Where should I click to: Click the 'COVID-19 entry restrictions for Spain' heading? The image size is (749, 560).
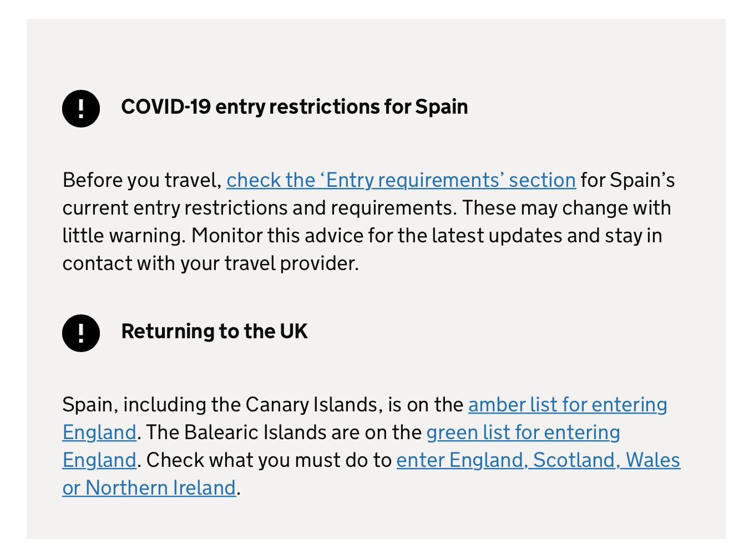point(294,107)
